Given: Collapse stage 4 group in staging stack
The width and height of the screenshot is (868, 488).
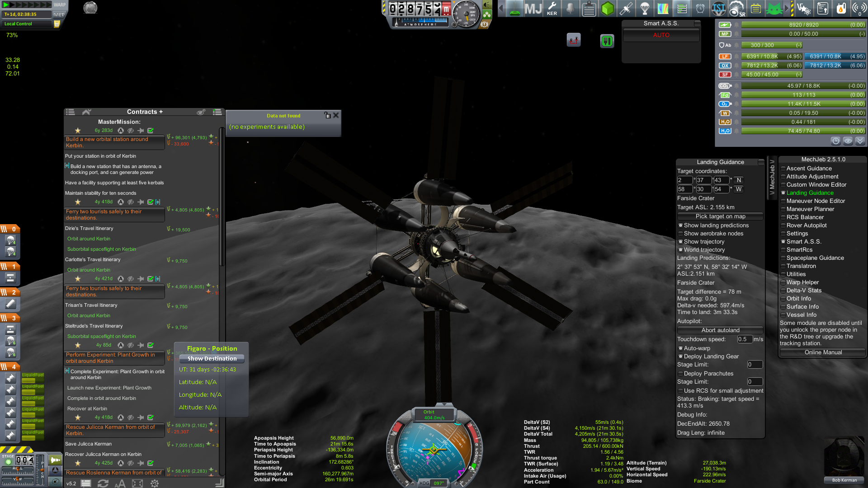Looking at the screenshot, I should pos(10,367).
